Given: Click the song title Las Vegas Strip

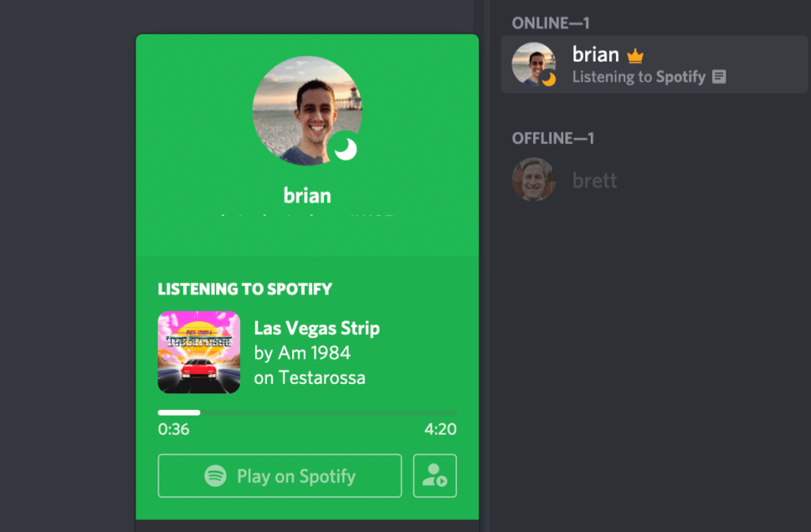Looking at the screenshot, I should [x=317, y=328].
